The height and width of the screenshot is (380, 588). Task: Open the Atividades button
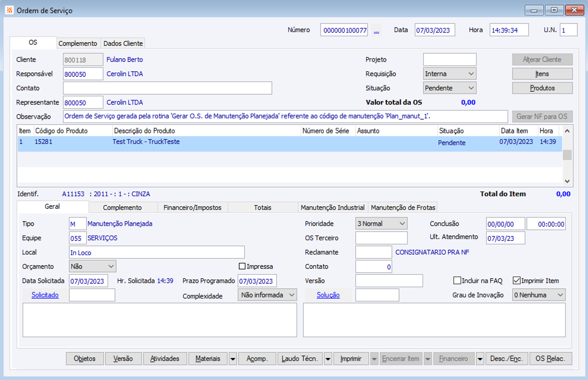click(x=164, y=359)
